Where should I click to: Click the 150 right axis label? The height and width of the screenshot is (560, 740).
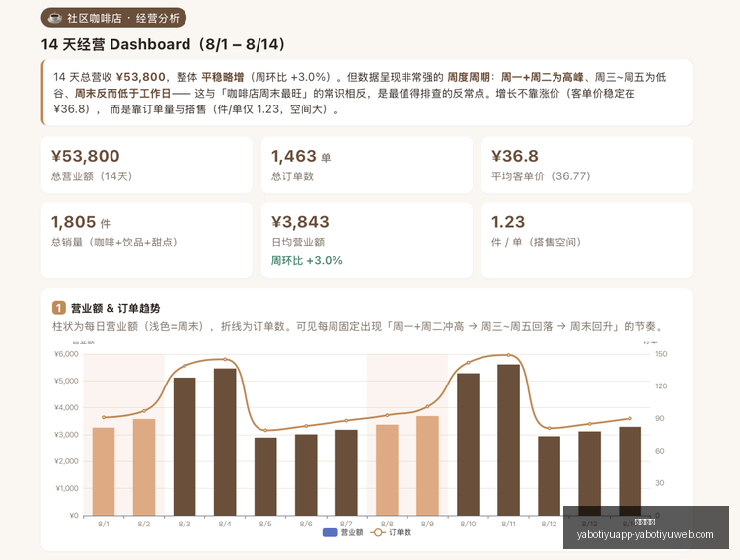661,354
